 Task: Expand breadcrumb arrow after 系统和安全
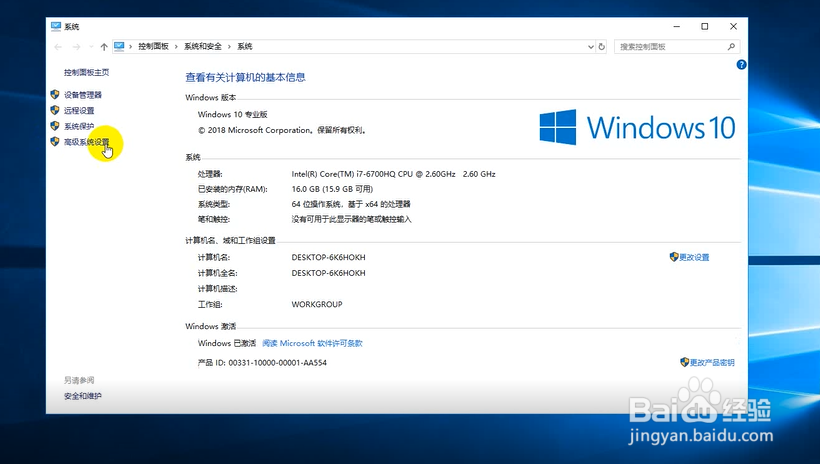click(229, 47)
